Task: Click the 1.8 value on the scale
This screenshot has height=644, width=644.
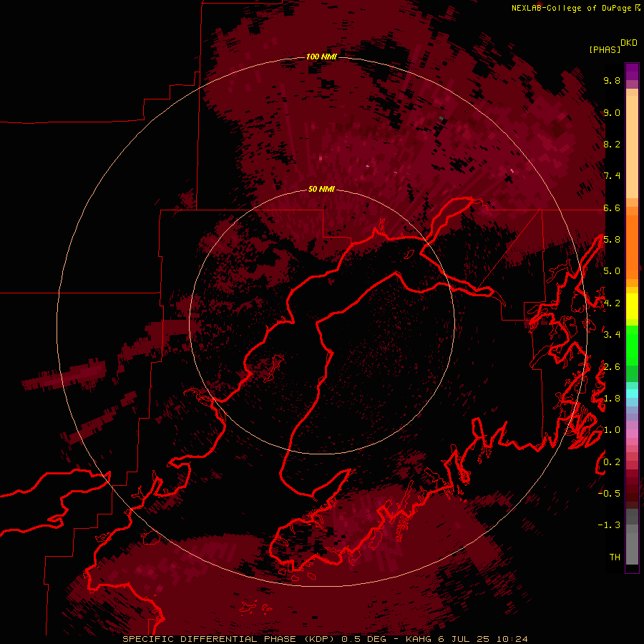Action: click(612, 399)
